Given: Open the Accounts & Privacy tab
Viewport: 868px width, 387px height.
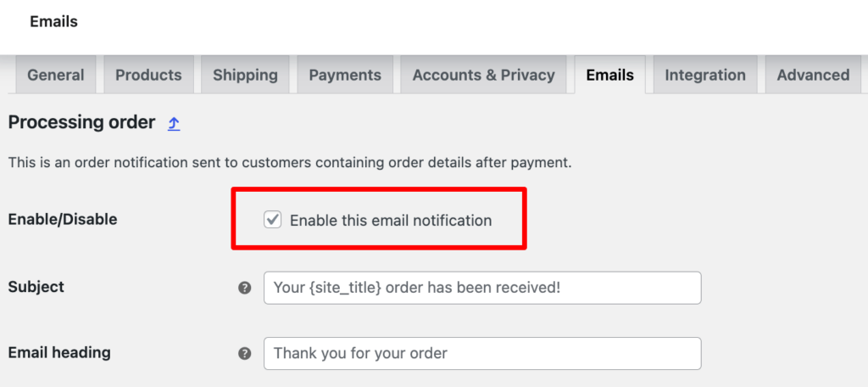Looking at the screenshot, I should [484, 75].
